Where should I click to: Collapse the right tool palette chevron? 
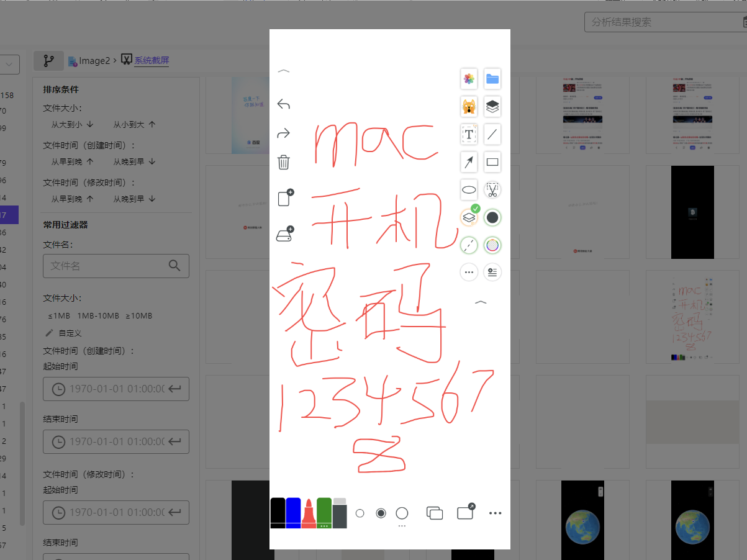pos(481,302)
